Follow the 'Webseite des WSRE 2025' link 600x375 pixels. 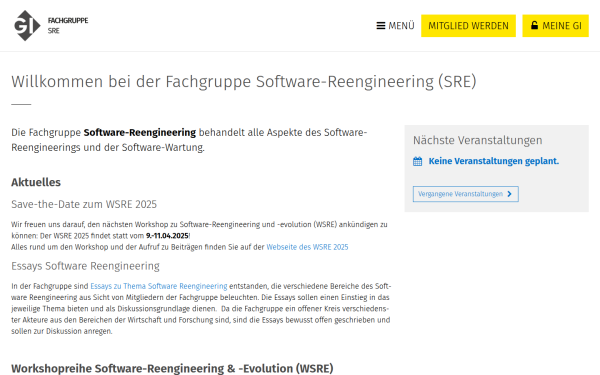coord(307,247)
